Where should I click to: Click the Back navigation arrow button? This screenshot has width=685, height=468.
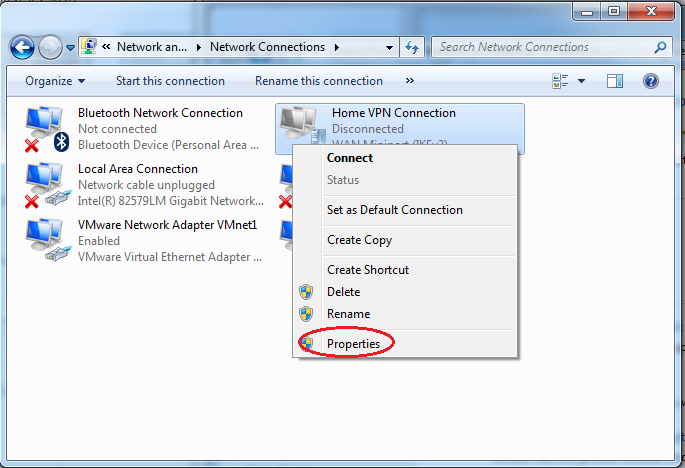pos(22,47)
